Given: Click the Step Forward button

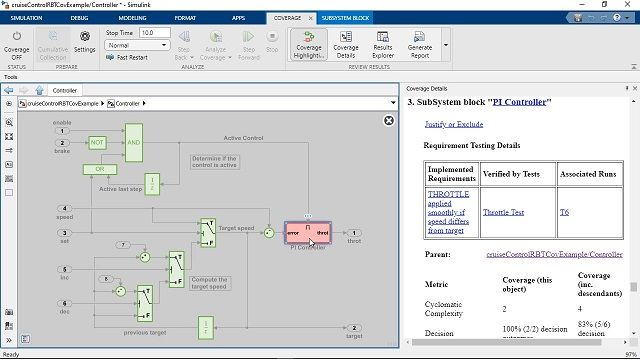Looking at the screenshot, I should coord(249,45).
